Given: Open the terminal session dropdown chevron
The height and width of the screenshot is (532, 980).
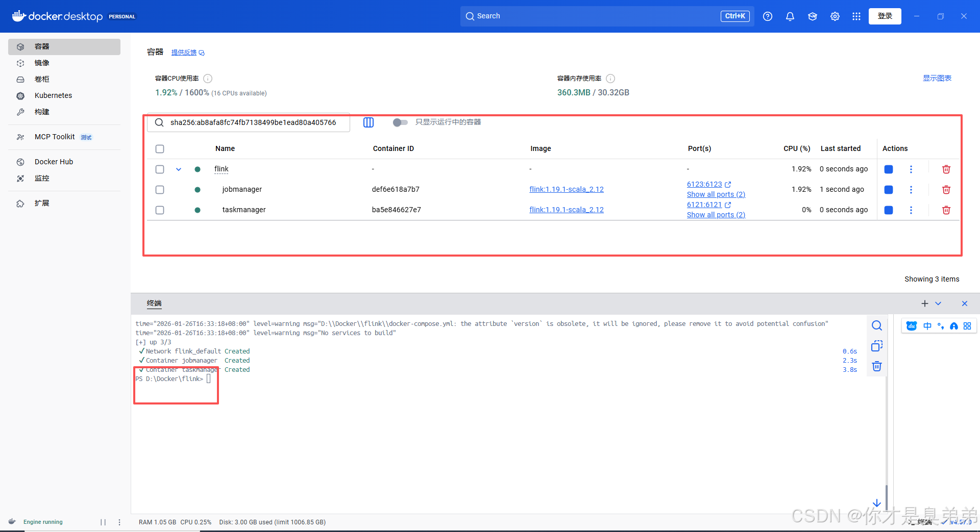Looking at the screenshot, I should (938, 303).
